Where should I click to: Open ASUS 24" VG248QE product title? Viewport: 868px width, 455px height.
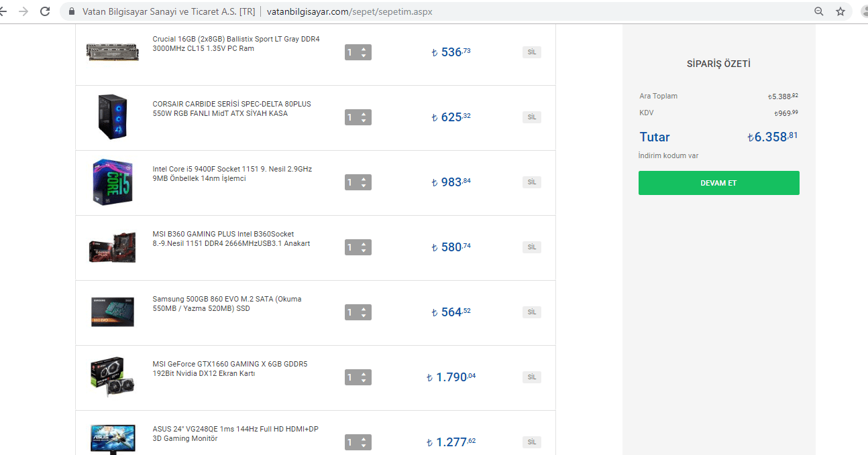click(235, 434)
